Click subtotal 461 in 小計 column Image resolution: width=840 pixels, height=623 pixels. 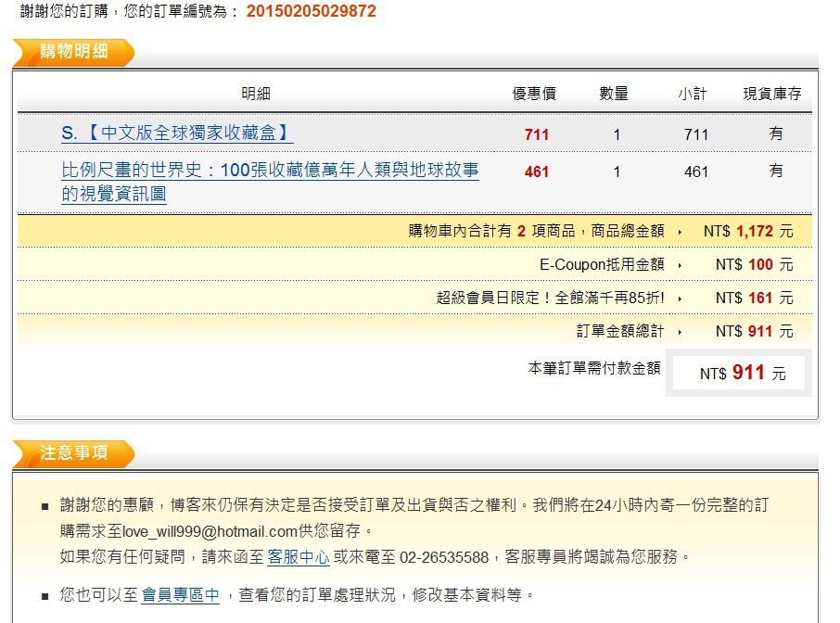point(696,172)
